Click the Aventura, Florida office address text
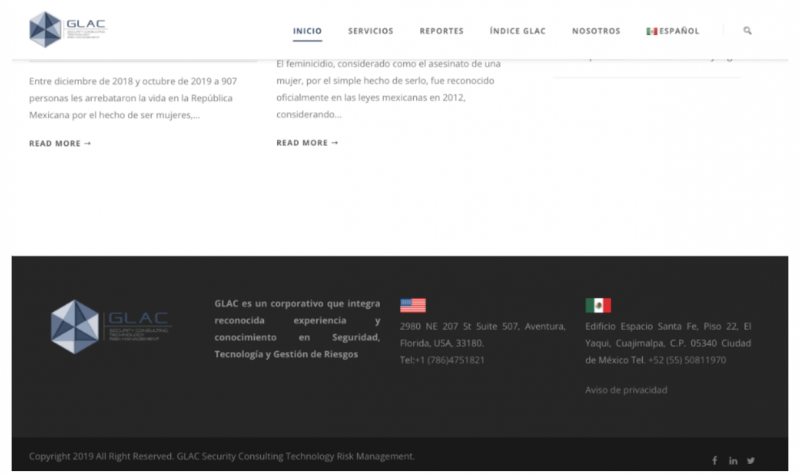The width and height of the screenshot is (800, 475). (482, 334)
